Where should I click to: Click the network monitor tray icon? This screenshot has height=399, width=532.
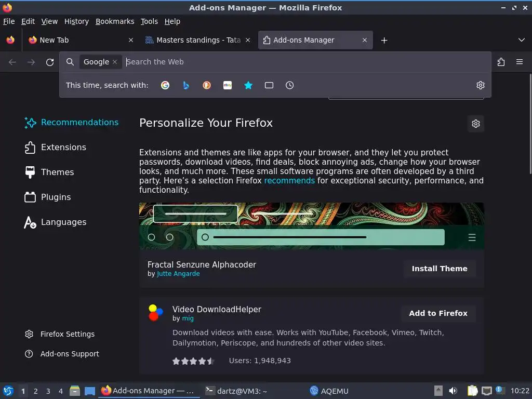click(487, 391)
